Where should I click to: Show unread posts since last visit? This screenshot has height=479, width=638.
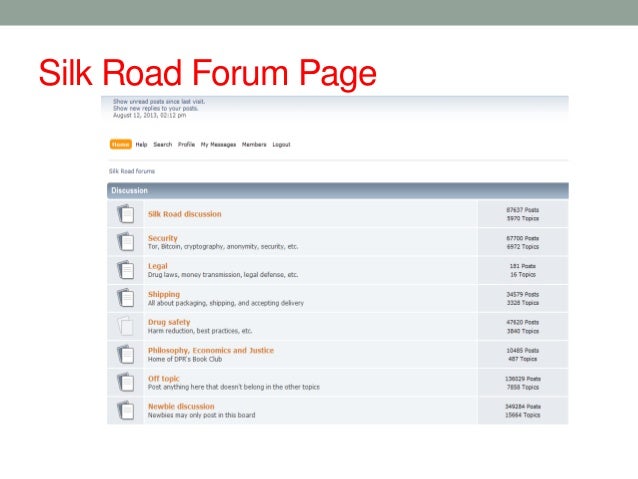coord(159,101)
